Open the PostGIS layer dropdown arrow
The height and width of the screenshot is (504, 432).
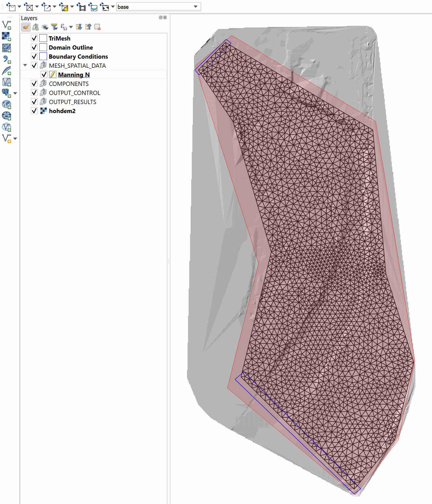point(15,93)
